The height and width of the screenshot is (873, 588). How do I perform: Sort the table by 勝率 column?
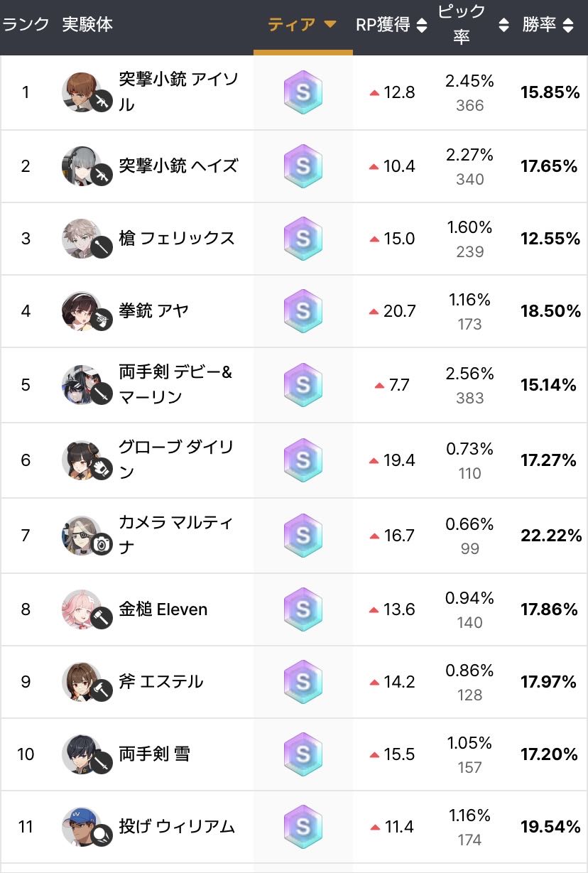pyautogui.click(x=548, y=25)
